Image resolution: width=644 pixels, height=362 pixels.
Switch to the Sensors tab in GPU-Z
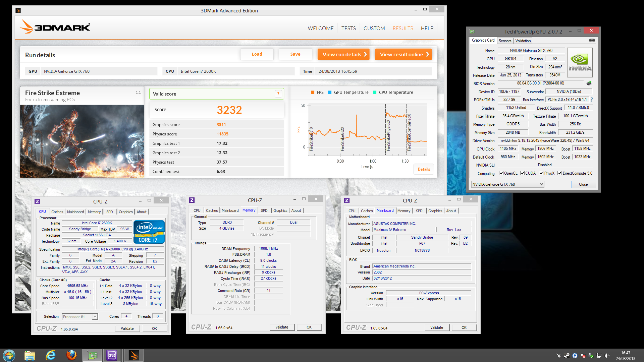[505, 41]
